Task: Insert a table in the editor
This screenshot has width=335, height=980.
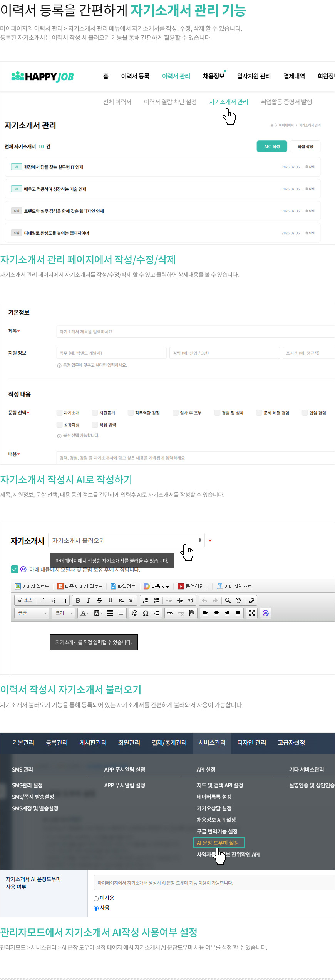Action: tap(110, 613)
